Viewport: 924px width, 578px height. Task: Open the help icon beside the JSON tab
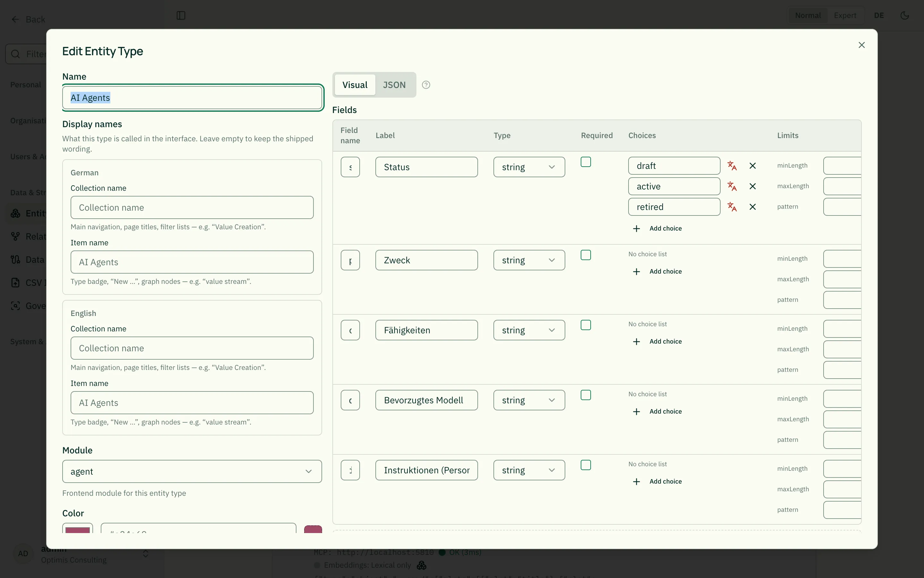[x=426, y=85]
